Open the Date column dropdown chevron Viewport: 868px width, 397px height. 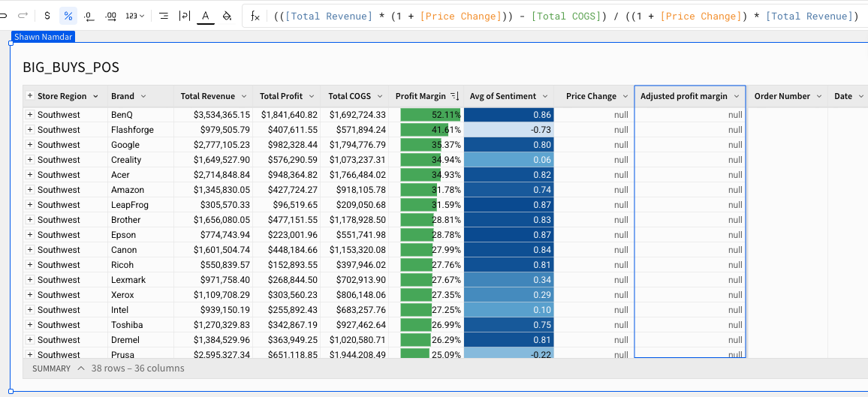[x=860, y=96]
